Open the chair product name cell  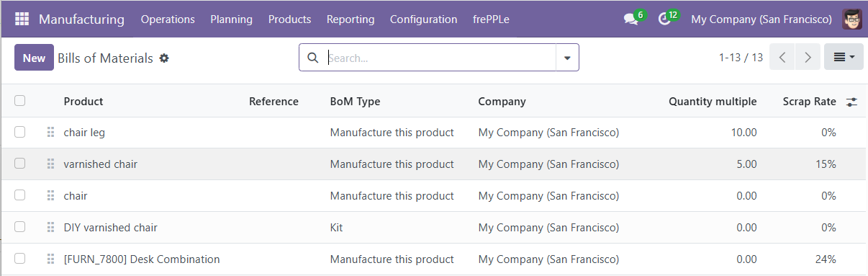point(76,196)
